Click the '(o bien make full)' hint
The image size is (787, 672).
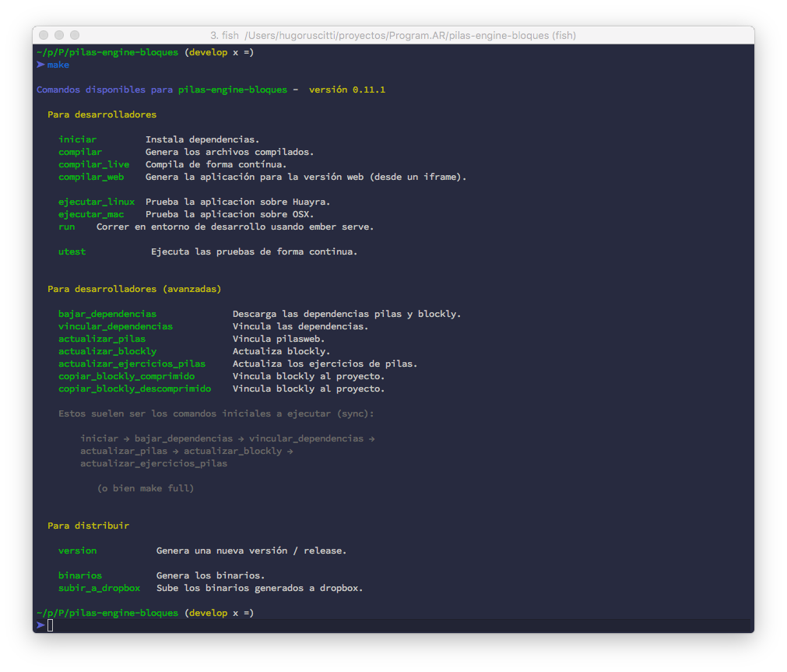pyautogui.click(x=146, y=488)
